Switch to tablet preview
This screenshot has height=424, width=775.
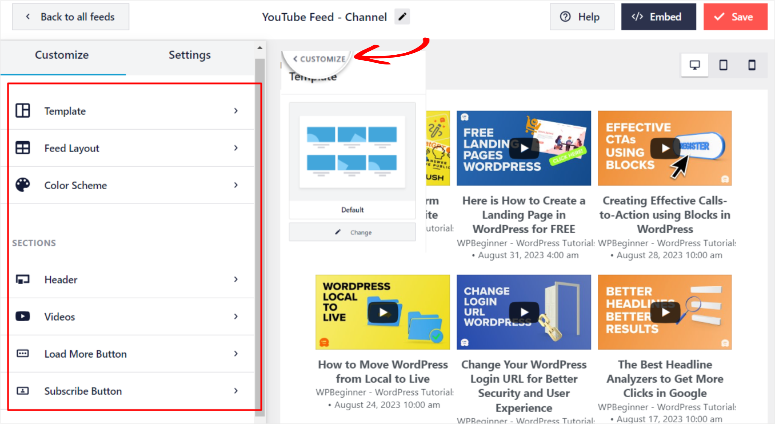tap(723, 65)
